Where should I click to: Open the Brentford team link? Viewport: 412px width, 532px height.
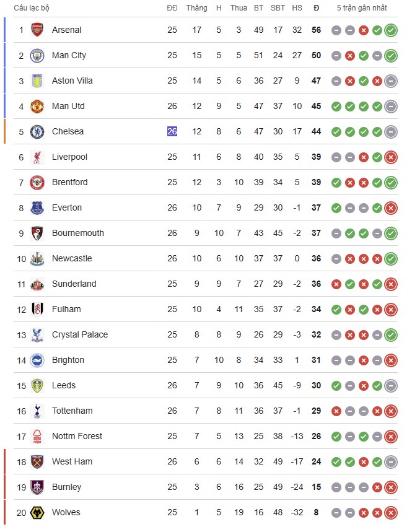(x=69, y=183)
